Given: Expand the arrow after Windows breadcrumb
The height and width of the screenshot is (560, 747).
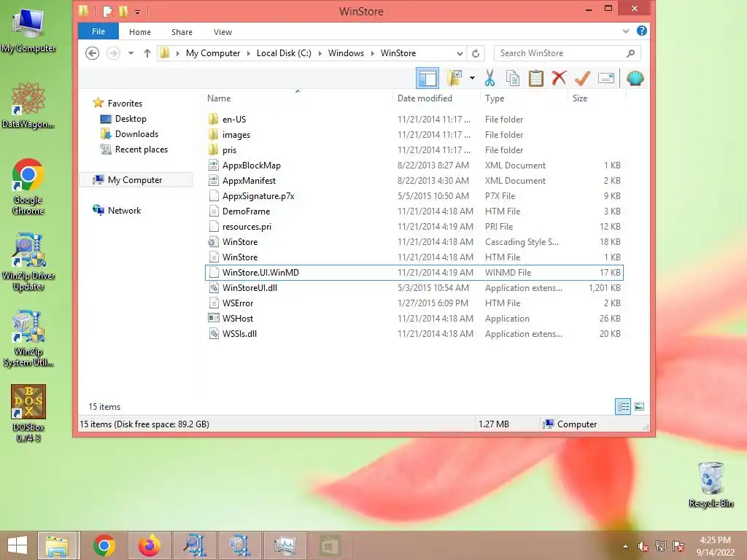Looking at the screenshot, I should (373, 53).
